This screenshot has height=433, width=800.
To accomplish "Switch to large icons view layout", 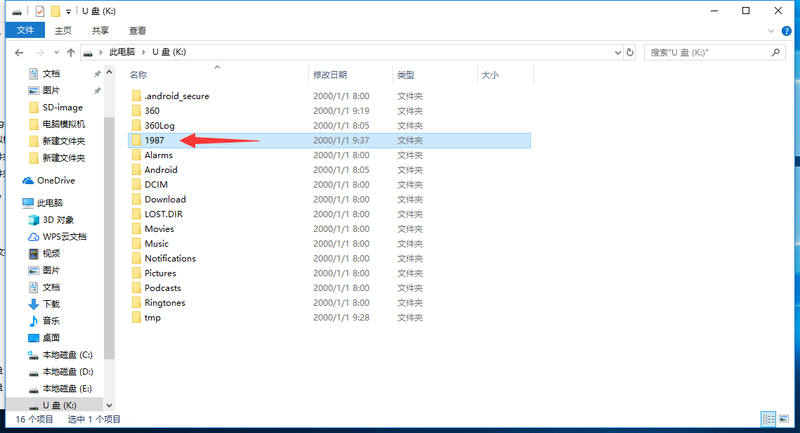I will pyautogui.click(x=784, y=419).
